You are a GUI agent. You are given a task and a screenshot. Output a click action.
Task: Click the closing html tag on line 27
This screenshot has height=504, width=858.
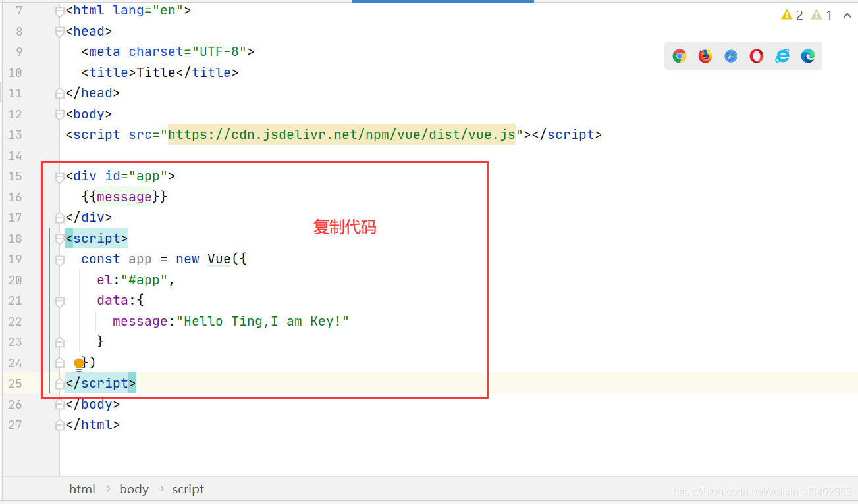coord(93,424)
